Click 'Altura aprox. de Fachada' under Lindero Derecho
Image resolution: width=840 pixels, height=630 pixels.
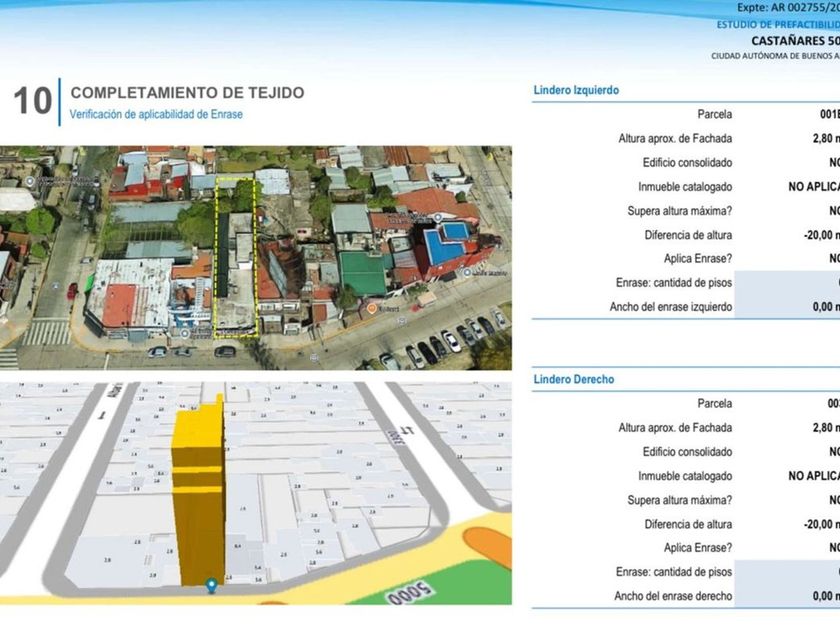pos(675,428)
